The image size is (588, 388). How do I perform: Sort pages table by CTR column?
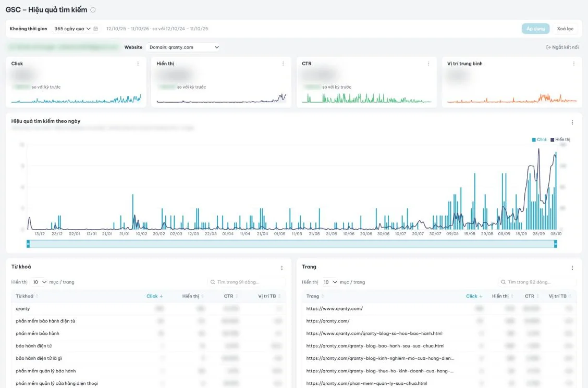[532, 296]
